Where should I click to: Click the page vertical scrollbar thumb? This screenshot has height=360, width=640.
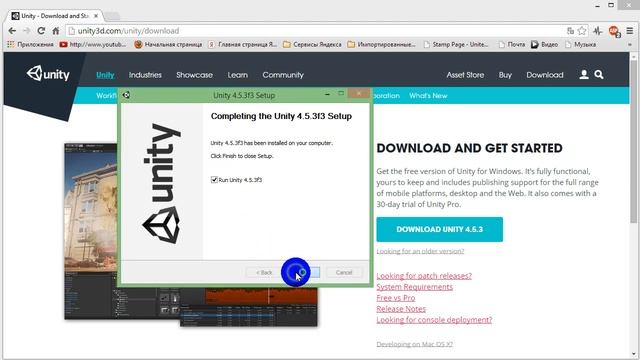click(x=633, y=141)
